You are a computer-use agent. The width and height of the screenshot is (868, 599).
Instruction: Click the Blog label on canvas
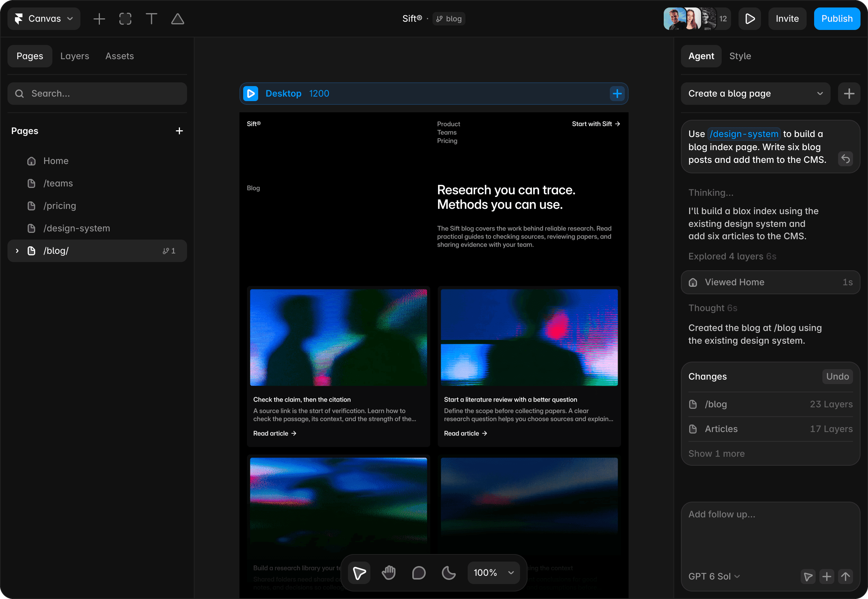click(x=253, y=188)
